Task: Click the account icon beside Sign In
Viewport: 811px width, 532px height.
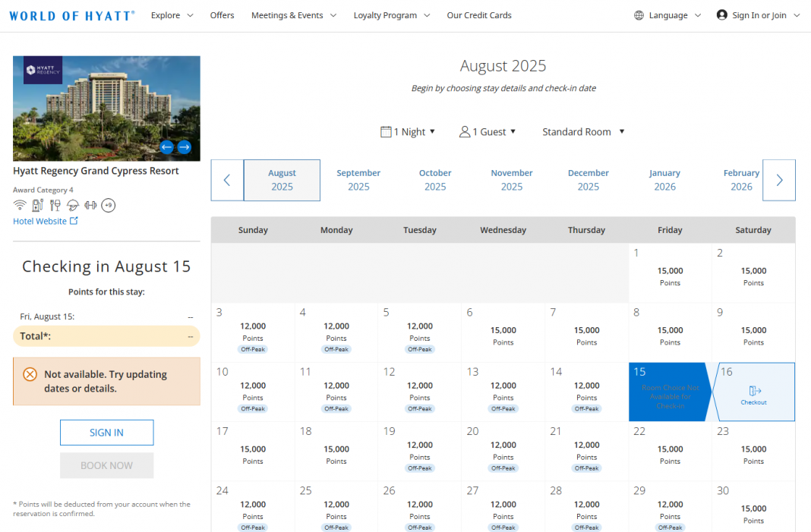Action: click(721, 14)
